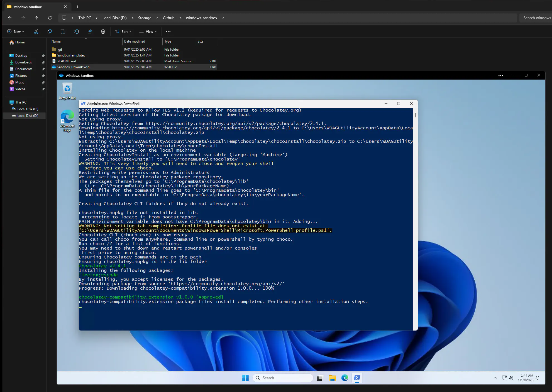Click the Share icon in toolbar
The image size is (552, 392).
(90, 31)
